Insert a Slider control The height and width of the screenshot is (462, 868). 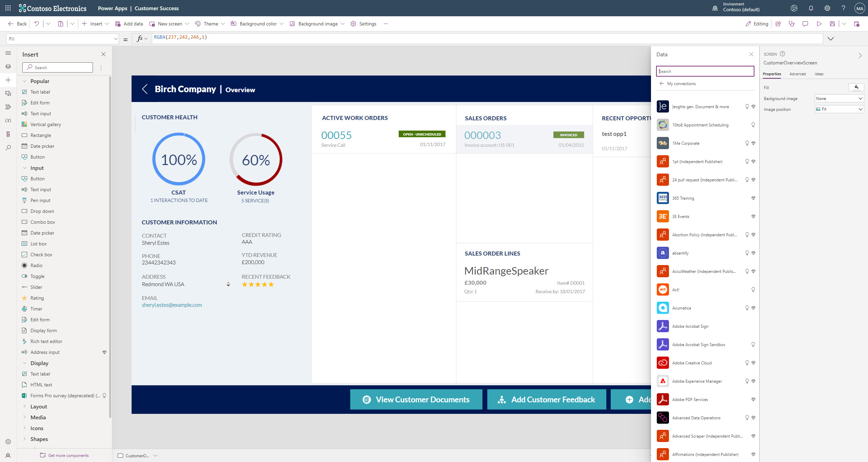[x=36, y=287]
